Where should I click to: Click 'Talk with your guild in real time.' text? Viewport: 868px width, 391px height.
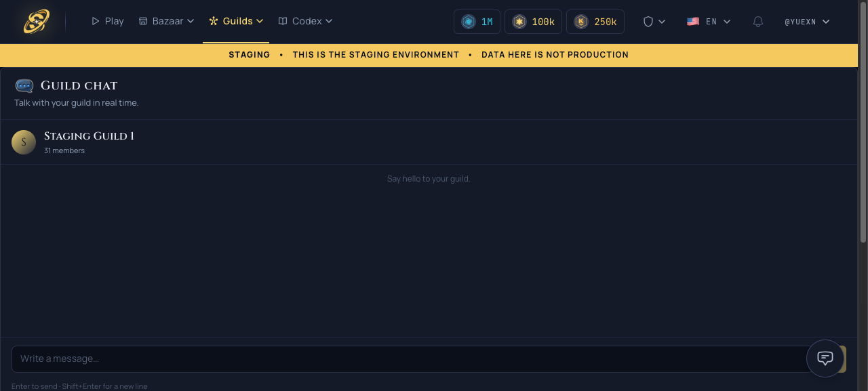[x=77, y=103]
